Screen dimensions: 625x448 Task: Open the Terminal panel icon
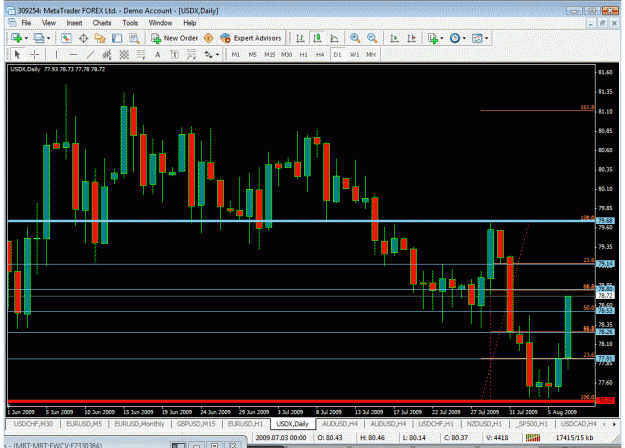click(117, 38)
